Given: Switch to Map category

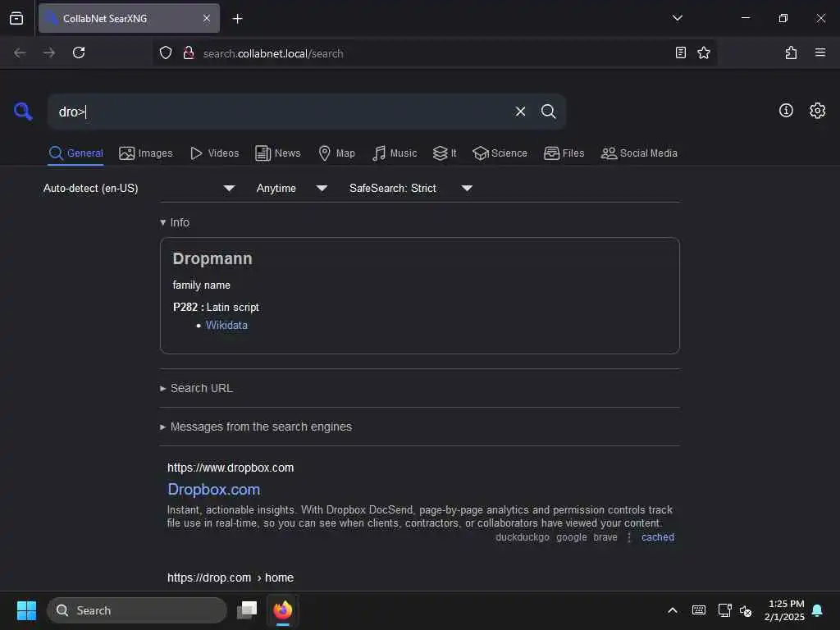Looking at the screenshot, I should [x=336, y=153].
